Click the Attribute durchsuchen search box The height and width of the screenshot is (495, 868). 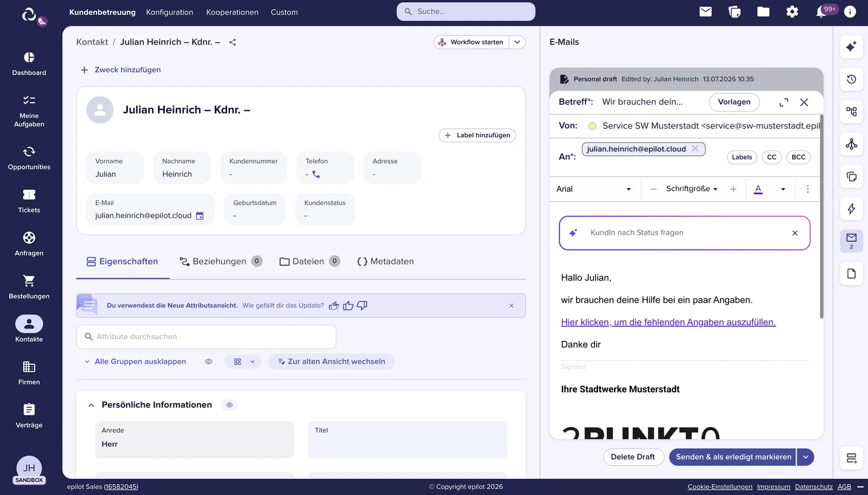click(206, 337)
